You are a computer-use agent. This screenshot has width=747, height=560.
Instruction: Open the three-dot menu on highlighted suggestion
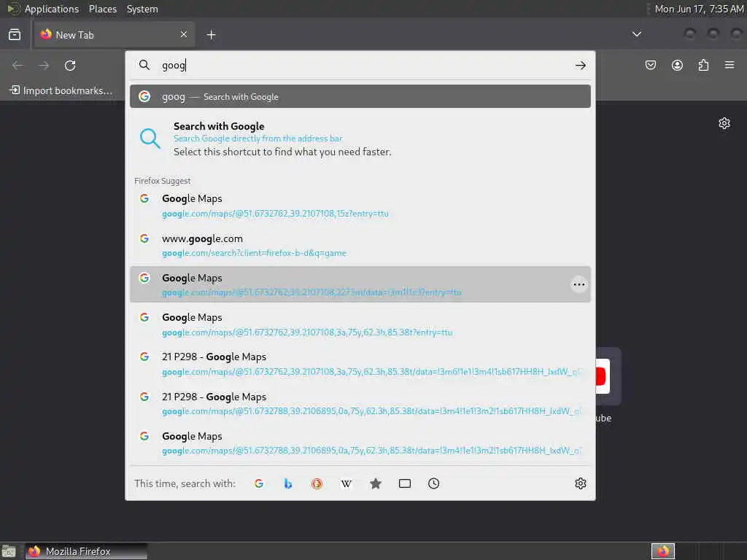578,284
